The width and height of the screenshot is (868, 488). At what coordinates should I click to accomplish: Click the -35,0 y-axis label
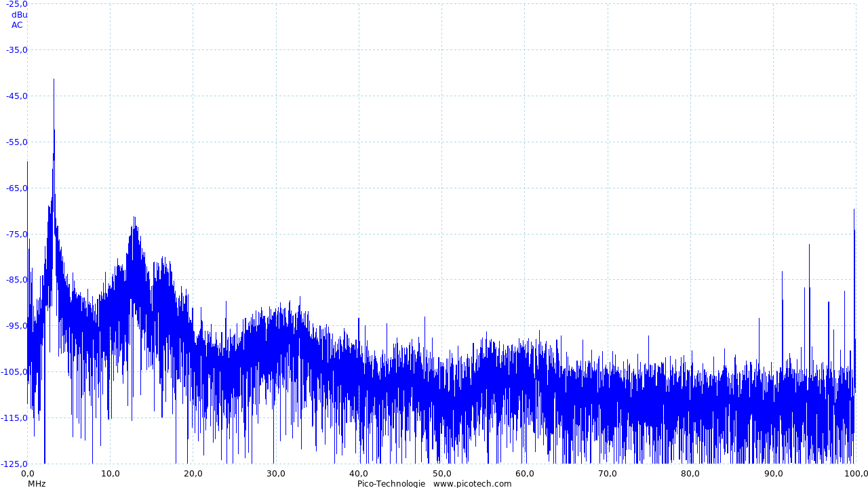[x=17, y=49]
